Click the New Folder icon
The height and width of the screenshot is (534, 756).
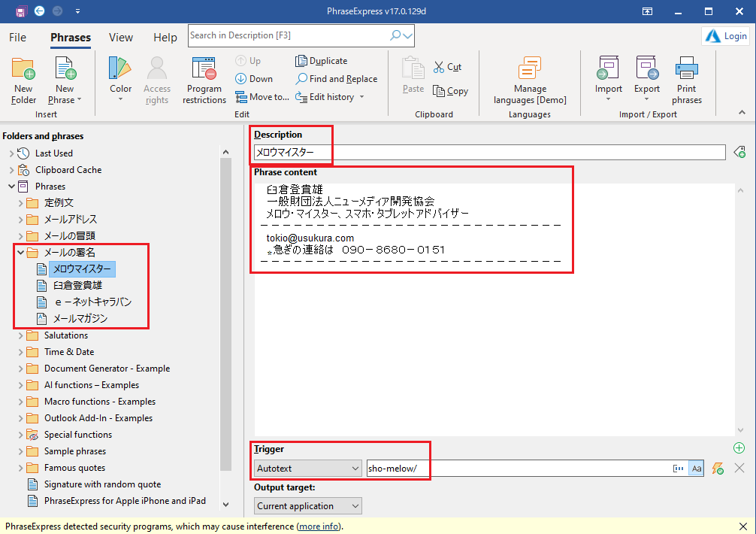point(23,70)
